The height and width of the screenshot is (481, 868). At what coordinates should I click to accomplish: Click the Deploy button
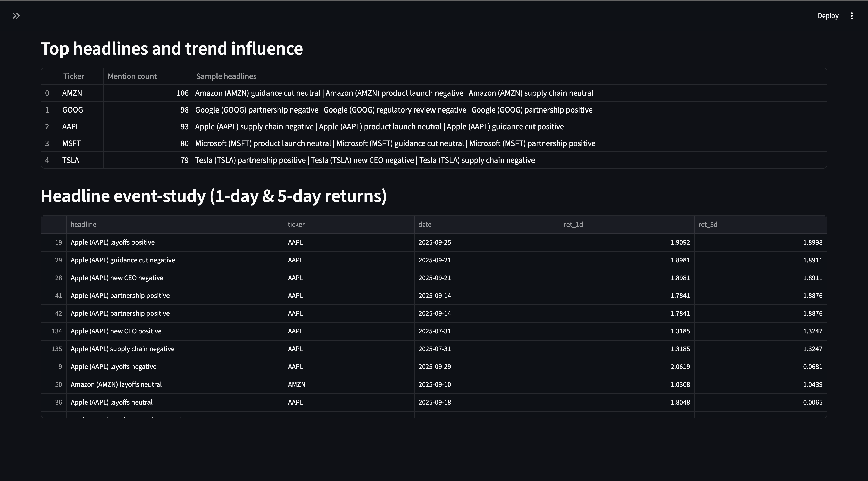tap(828, 16)
